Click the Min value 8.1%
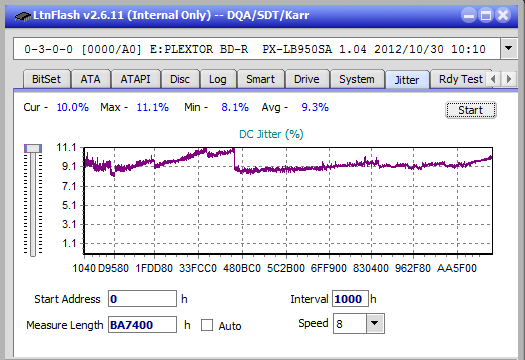 coord(235,107)
